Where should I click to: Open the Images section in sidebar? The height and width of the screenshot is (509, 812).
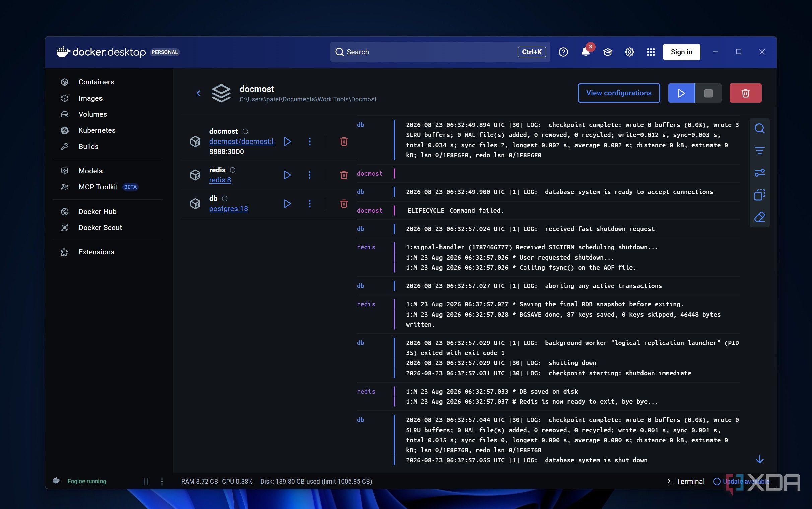(x=90, y=98)
